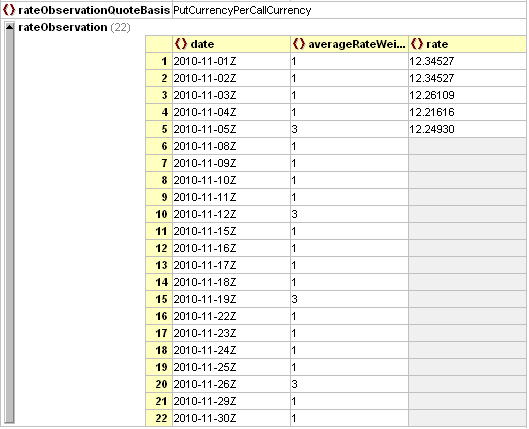529x429 pixels.
Task: Click the rateObservationQuoteBasis element braces icon
Action: 9,10
